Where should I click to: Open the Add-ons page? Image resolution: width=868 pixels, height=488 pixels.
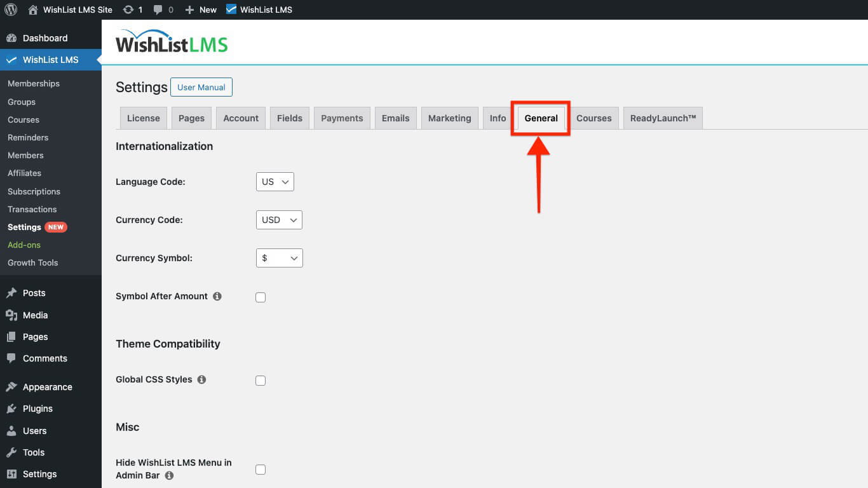24,245
